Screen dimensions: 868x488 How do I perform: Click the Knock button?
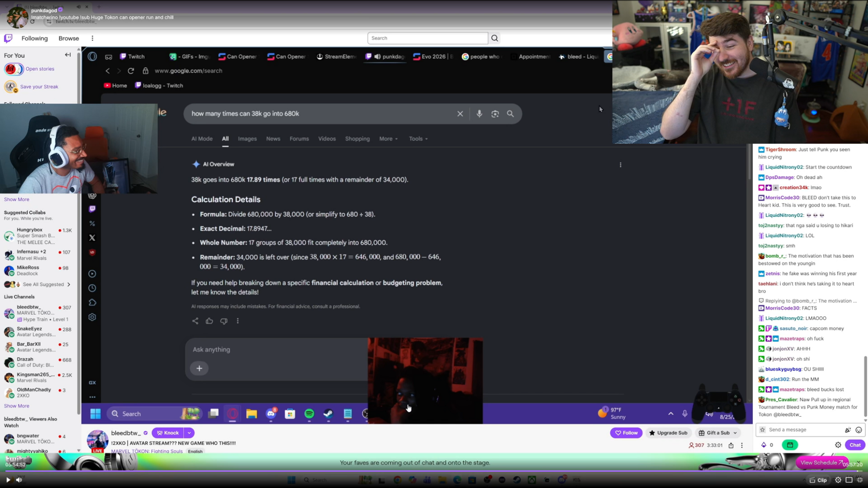(168, 433)
